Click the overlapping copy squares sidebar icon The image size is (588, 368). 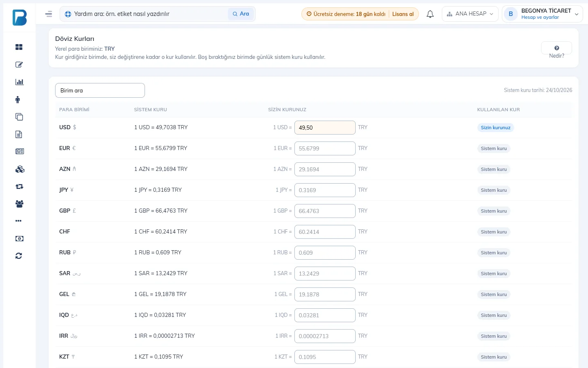(x=19, y=117)
